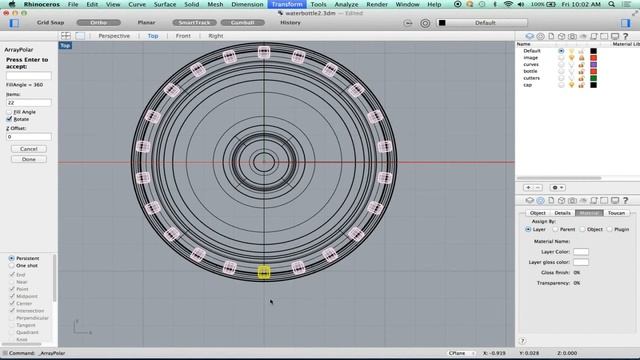
Task: Toggle Planar mode button
Action: coord(146,23)
